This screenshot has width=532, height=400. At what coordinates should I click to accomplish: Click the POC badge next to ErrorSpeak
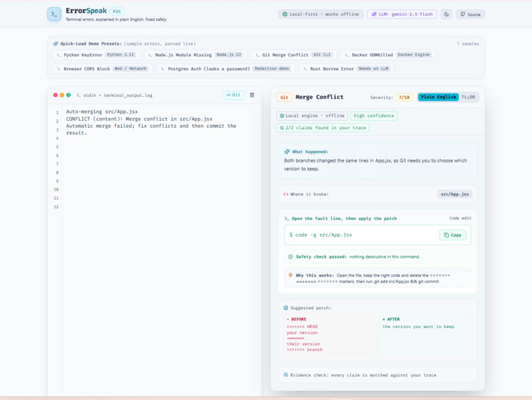[x=116, y=12]
